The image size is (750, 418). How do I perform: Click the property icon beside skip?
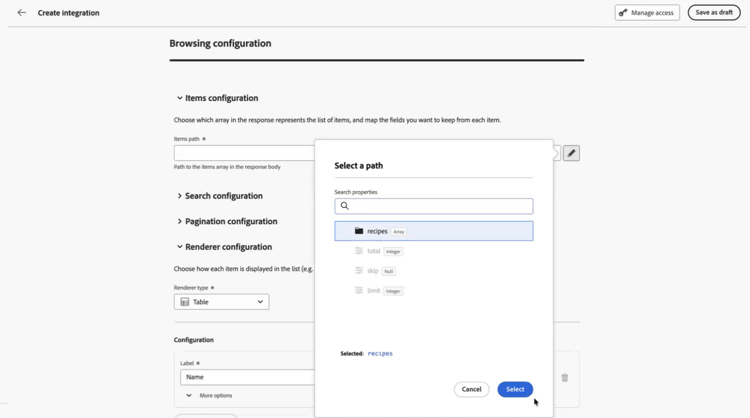[x=359, y=271]
